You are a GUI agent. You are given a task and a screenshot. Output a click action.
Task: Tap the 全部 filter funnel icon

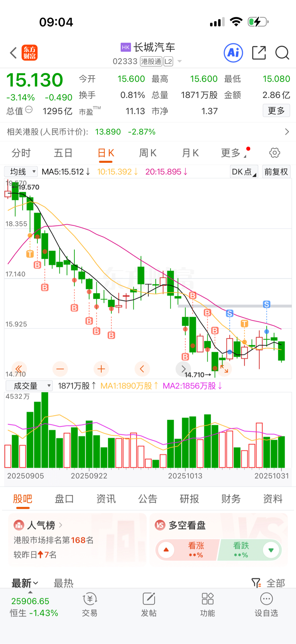[x=256, y=583]
